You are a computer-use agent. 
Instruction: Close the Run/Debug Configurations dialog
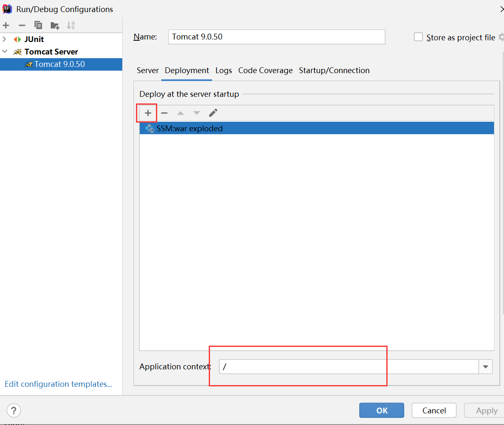click(x=502, y=9)
